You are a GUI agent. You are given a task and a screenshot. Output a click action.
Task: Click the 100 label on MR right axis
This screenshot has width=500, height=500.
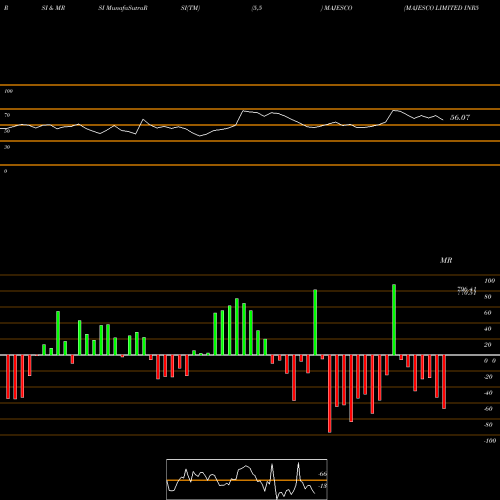tap(489, 281)
